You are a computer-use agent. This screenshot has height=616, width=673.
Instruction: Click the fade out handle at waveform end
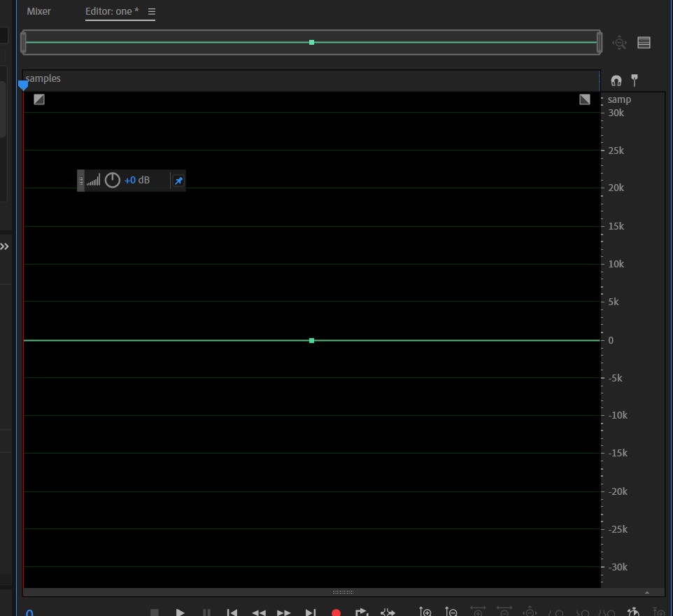pos(585,99)
